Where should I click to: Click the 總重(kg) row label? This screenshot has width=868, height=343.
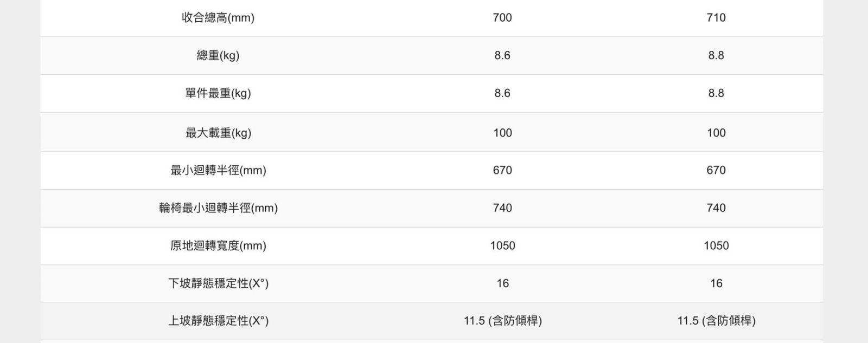point(218,55)
